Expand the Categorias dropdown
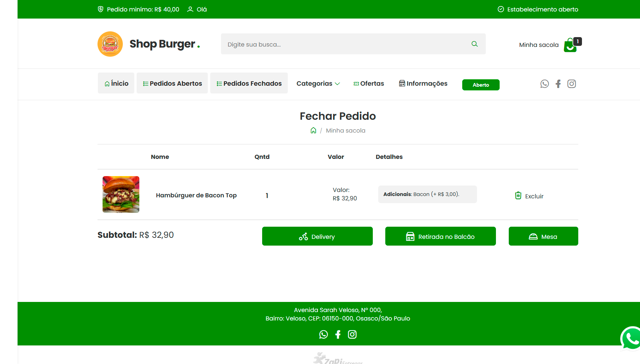The image size is (640, 364). tap(318, 83)
